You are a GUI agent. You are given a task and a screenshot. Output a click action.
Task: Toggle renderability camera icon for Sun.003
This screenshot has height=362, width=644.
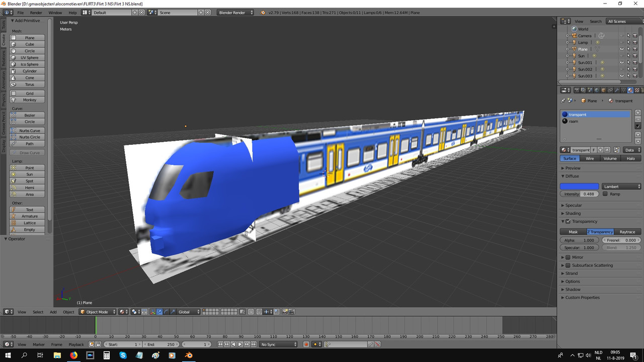(635, 76)
